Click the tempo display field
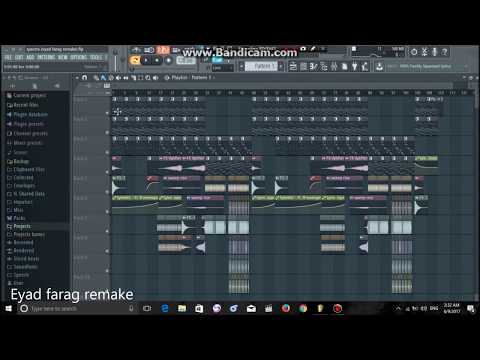The height and width of the screenshot is (360, 480). coord(186,60)
